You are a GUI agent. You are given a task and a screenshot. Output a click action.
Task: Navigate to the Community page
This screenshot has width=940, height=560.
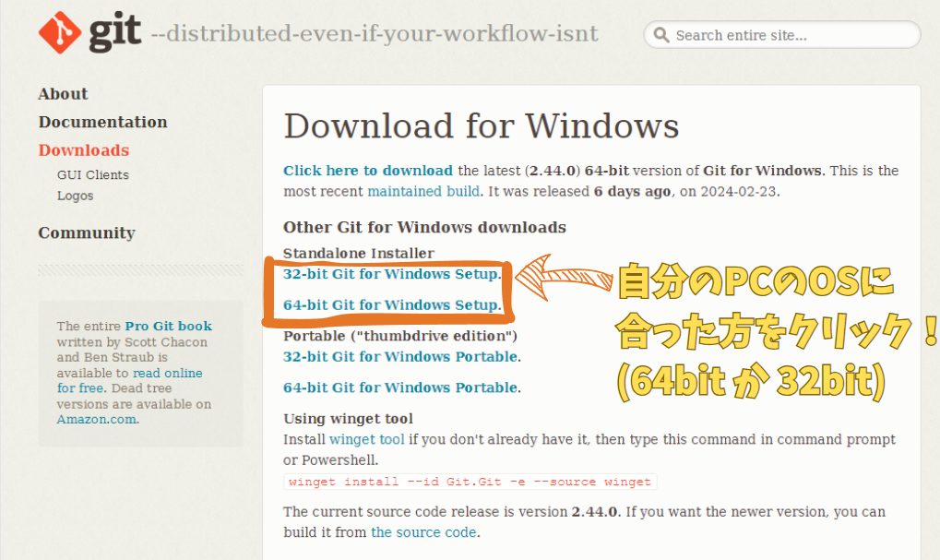pos(86,233)
